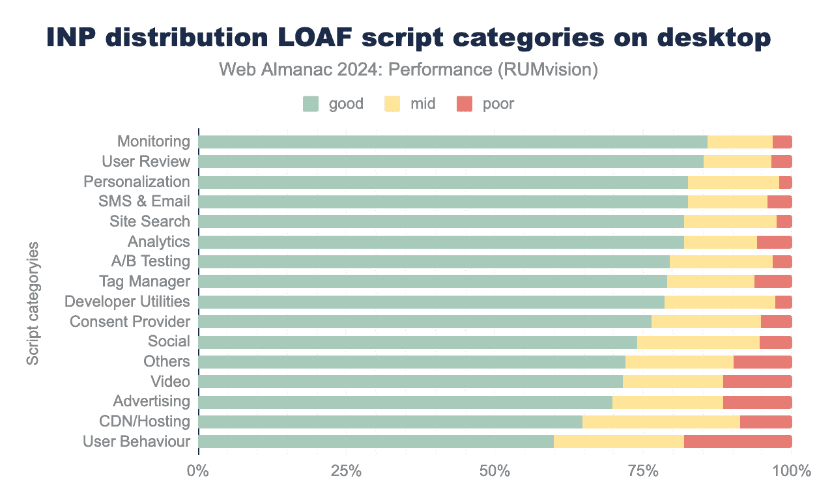Toggle the "good" legend label
Screen dimensions: 817x504
(x=346, y=104)
